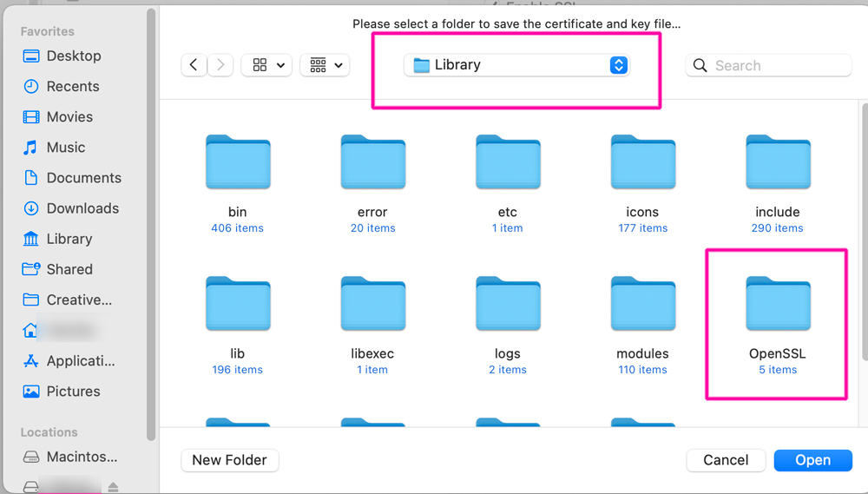
Task: Open the grouping options dropdown
Action: click(x=325, y=65)
